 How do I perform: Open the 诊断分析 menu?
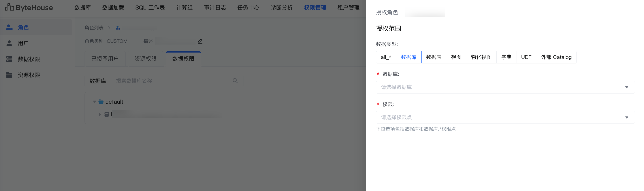[281, 8]
